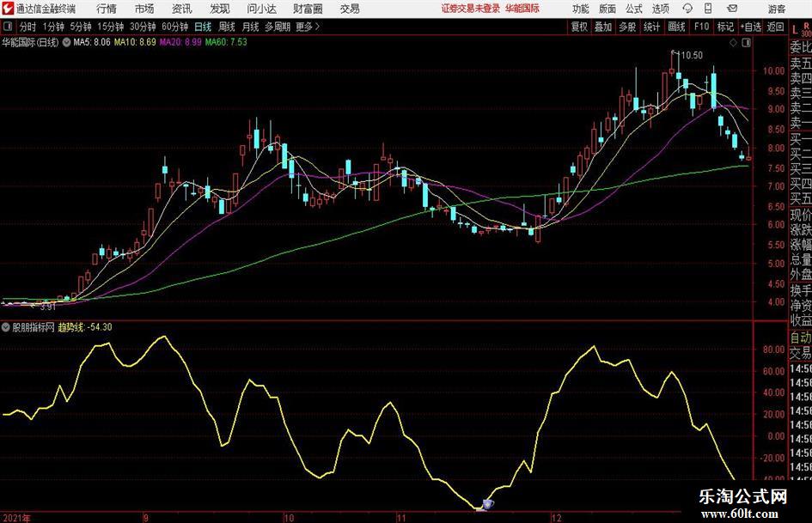812x523 pixels.
Task: Open the 市场 menu
Action: pyautogui.click(x=144, y=9)
